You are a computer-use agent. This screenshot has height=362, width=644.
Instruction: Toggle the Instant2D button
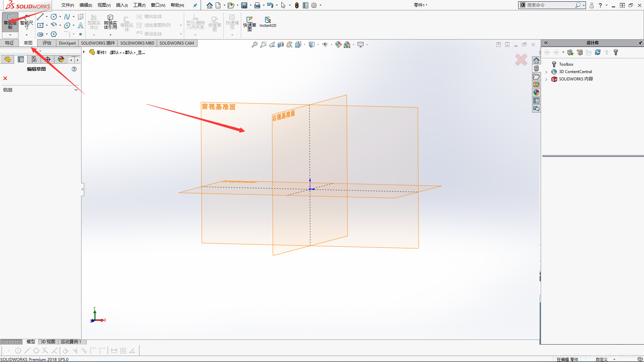pyautogui.click(x=268, y=22)
